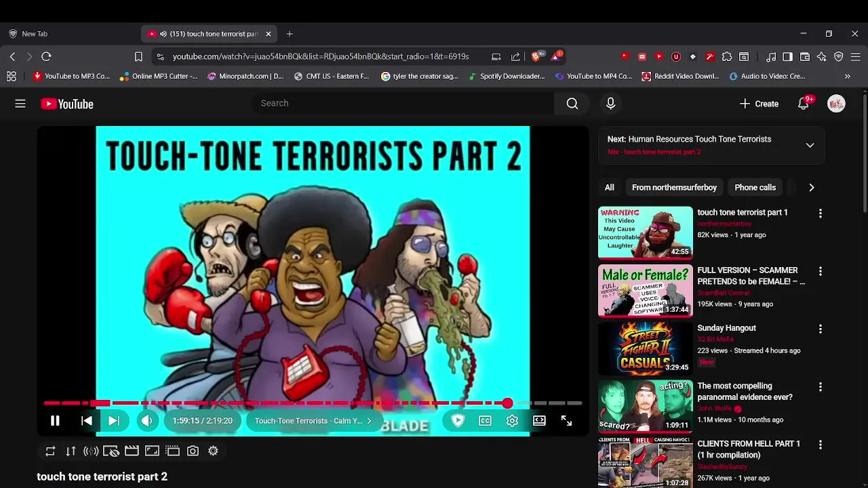Open the account avatar menu
The image size is (868, 488).
tap(836, 104)
